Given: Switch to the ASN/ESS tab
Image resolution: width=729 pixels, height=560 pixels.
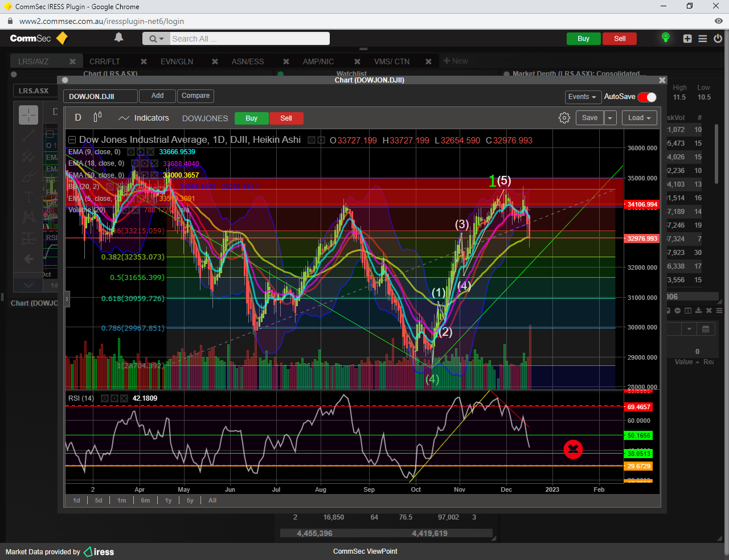Looking at the screenshot, I should click(248, 61).
